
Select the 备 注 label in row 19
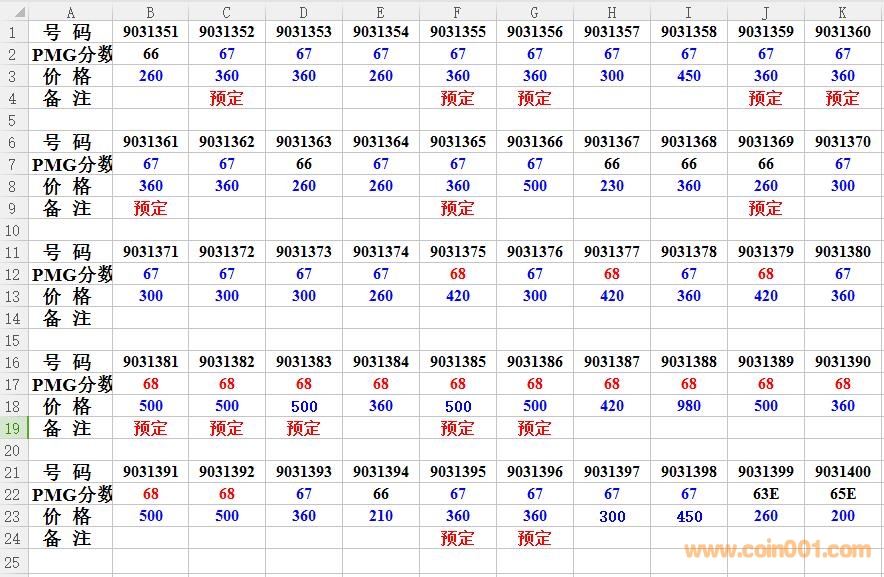point(68,428)
